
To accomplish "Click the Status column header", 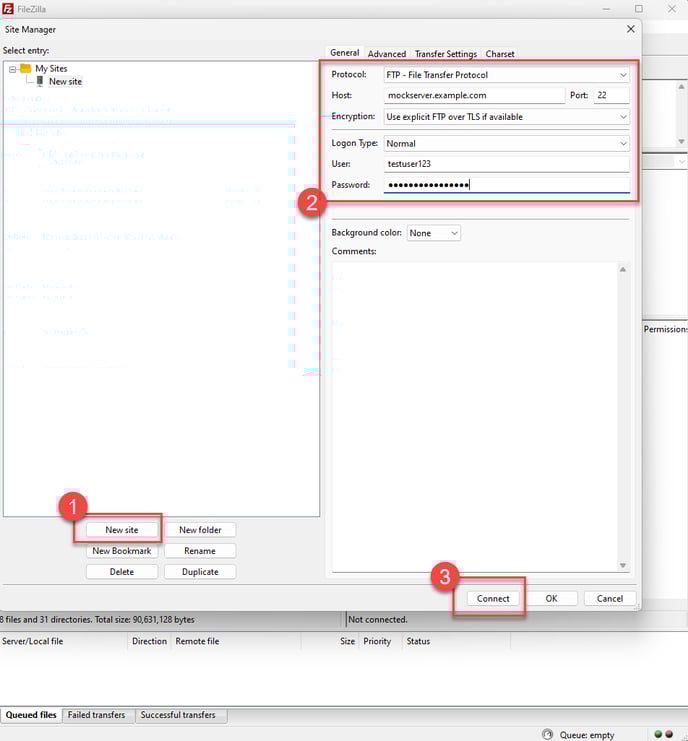I will (x=456, y=641).
